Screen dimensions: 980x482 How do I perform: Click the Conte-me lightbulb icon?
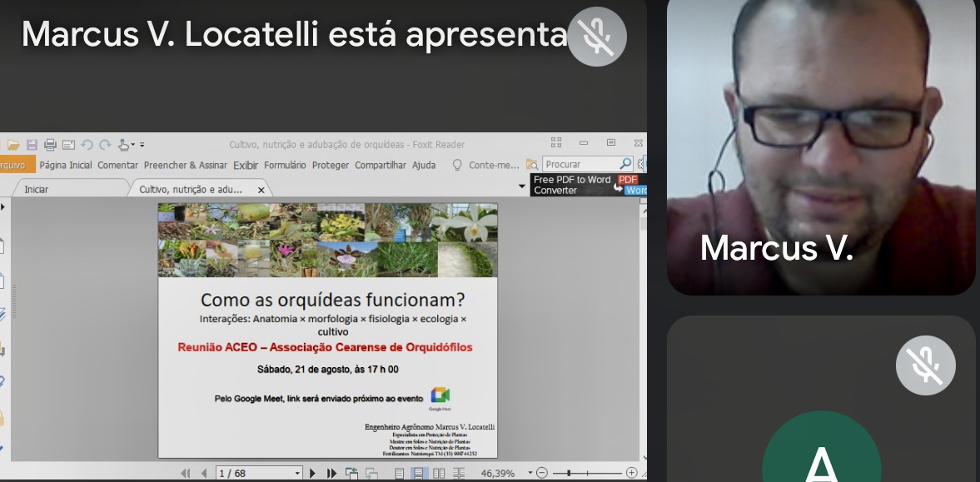click(457, 165)
